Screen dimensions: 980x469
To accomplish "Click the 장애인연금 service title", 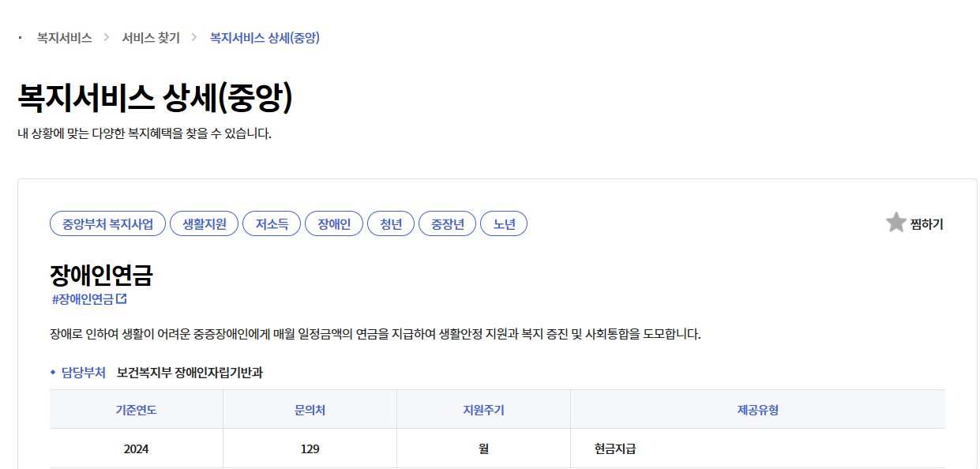I will point(101,275).
